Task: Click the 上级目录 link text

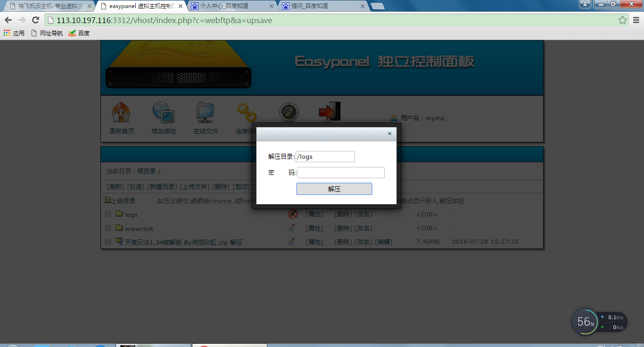Action: click(123, 201)
